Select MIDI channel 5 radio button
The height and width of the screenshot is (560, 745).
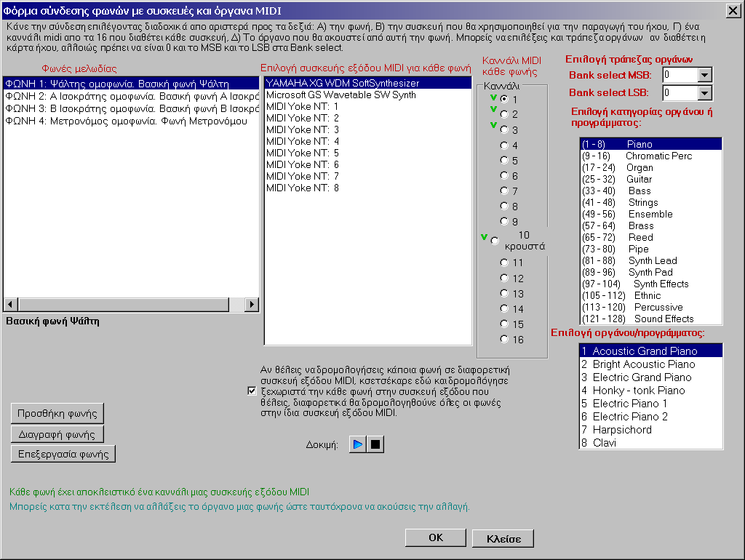pyautogui.click(x=504, y=161)
